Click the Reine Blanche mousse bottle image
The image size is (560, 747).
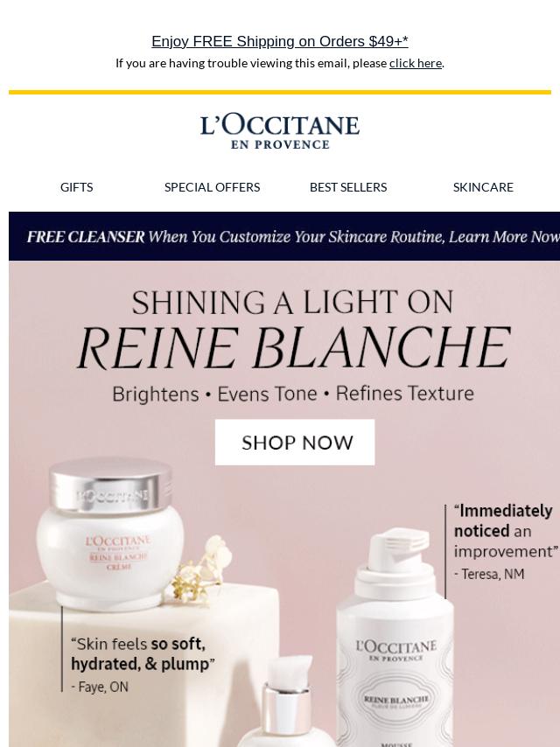tap(395, 639)
